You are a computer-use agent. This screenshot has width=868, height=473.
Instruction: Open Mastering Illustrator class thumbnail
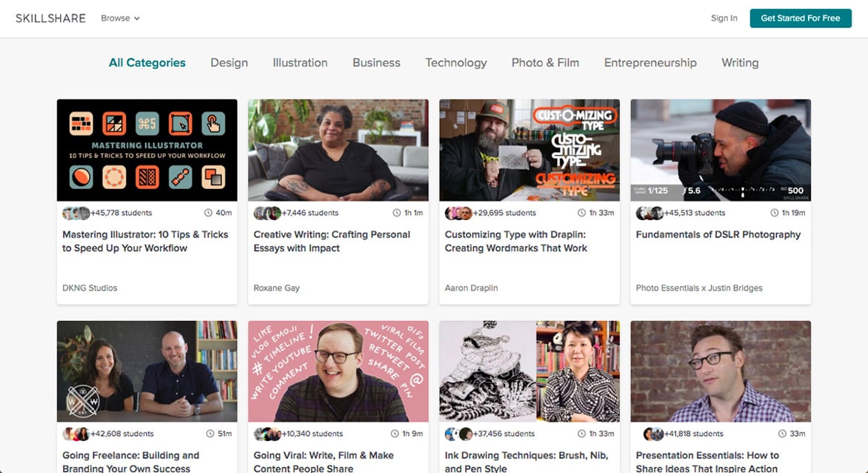[147, 150]
